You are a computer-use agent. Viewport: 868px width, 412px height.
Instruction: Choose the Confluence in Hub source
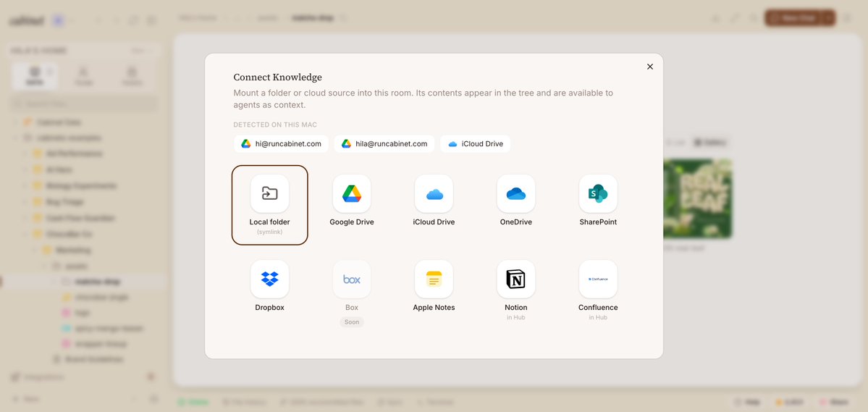[x=598, y=290]
